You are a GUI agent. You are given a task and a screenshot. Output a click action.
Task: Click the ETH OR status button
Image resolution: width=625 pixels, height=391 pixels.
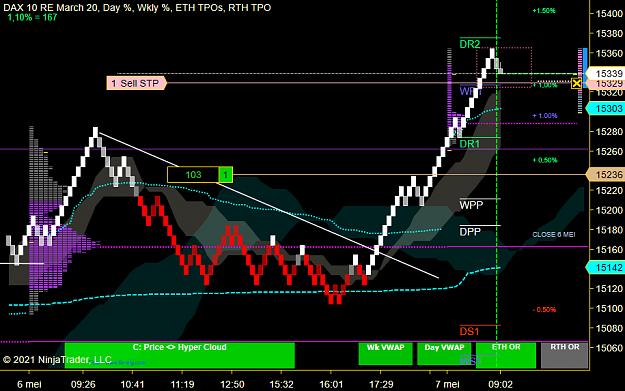506,355
